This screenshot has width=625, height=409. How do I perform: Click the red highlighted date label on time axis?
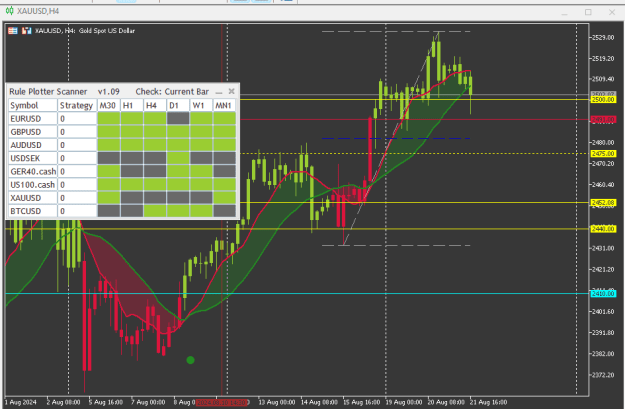(222, 402)
